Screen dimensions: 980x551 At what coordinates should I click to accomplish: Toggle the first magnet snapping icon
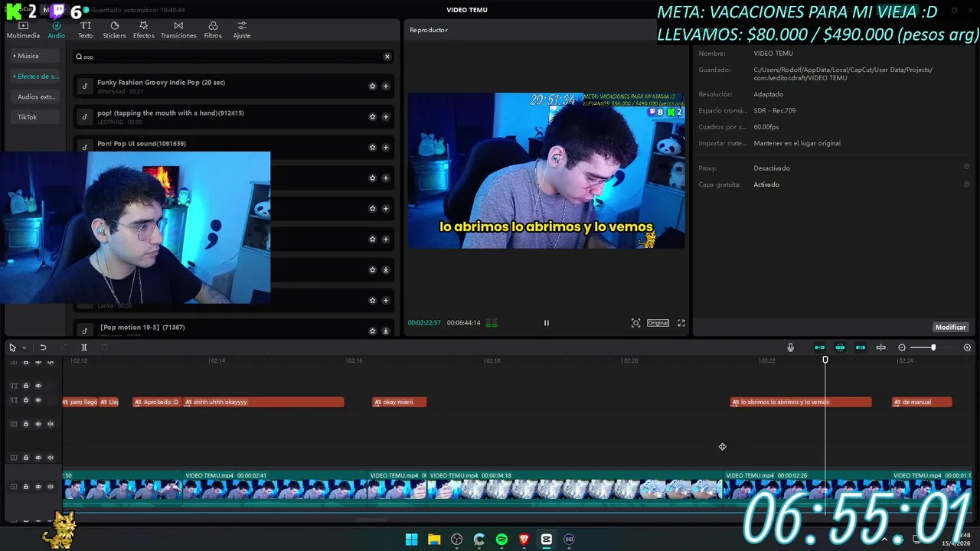click(x=819, y=347)
